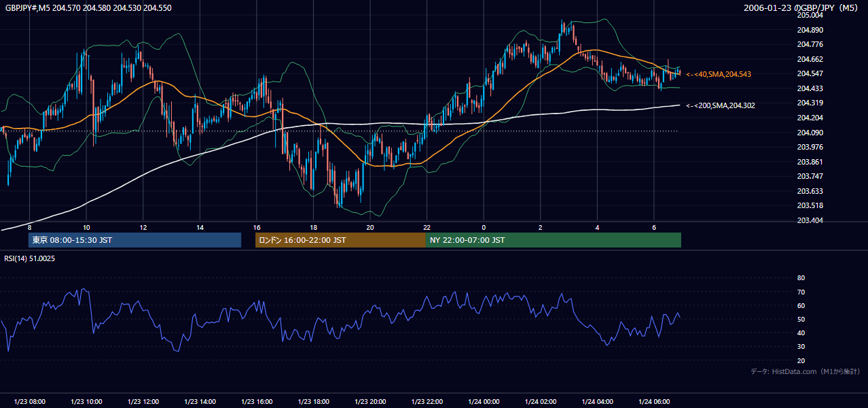Click the bottom time label 1/23 12:00
The width and height of the screenshot is (868, 408).
click(x=143, y=402)
